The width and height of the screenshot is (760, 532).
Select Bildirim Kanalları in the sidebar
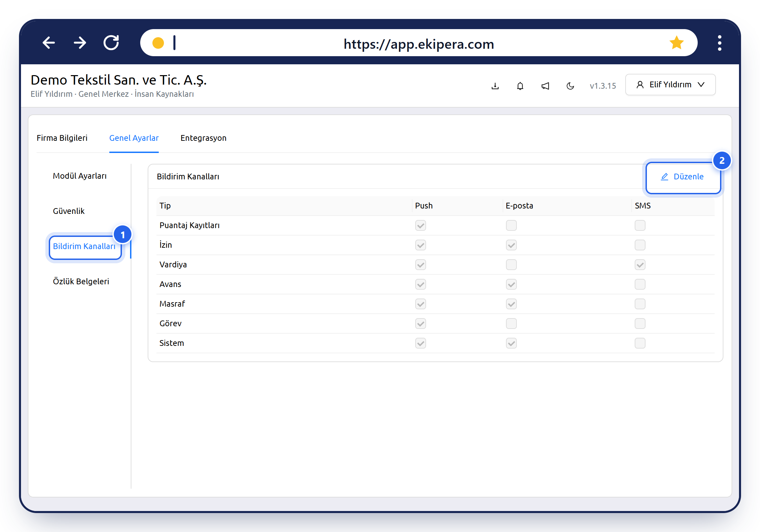point(84,246)
